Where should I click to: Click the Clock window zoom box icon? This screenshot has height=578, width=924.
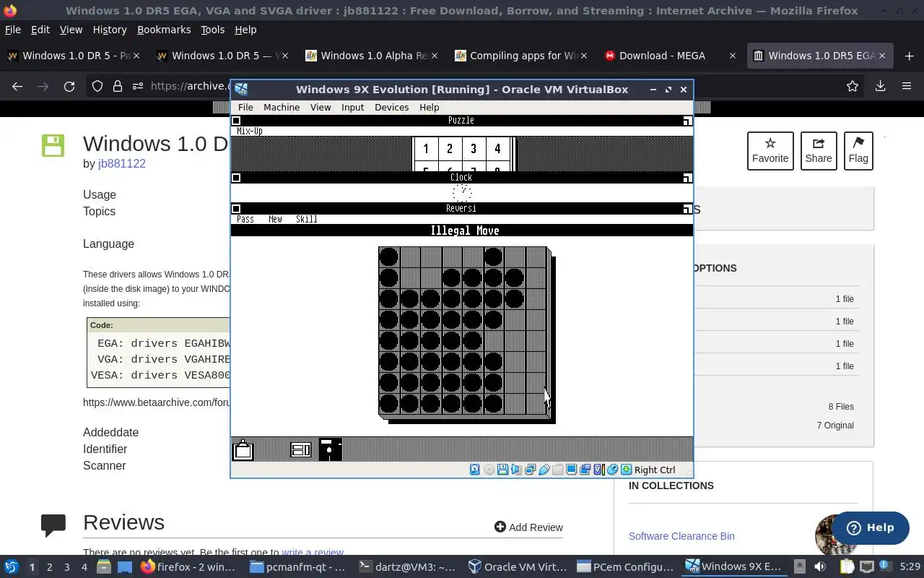pos(687,178)
